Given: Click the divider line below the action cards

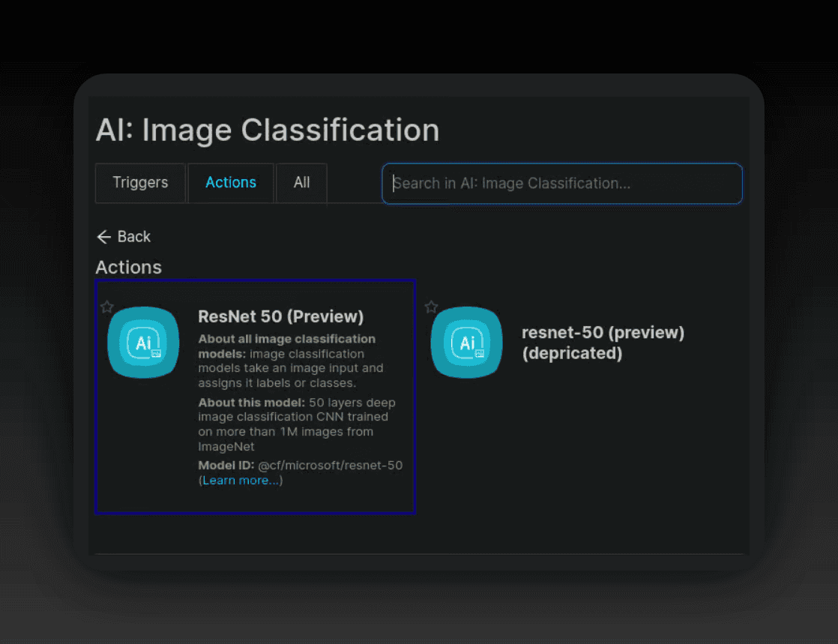Looking at the screenshot, I should (418, 554).
